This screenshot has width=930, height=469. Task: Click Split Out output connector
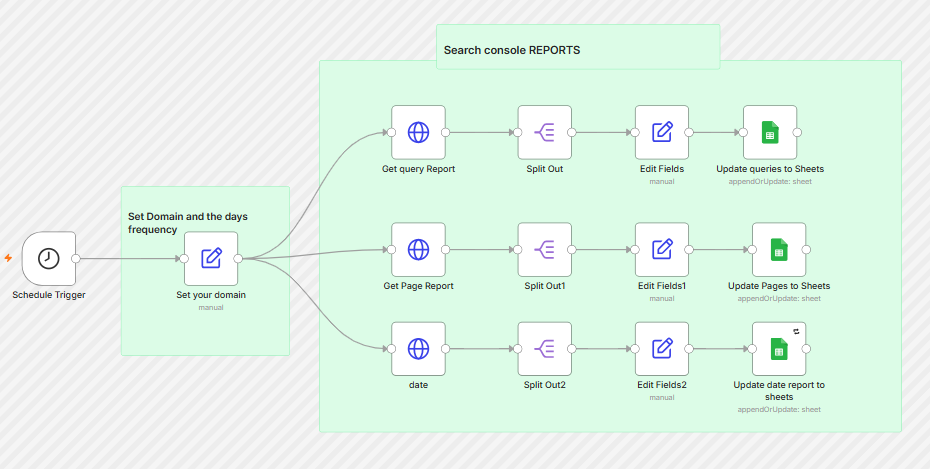pyautogui.click(x=572, y=132)
